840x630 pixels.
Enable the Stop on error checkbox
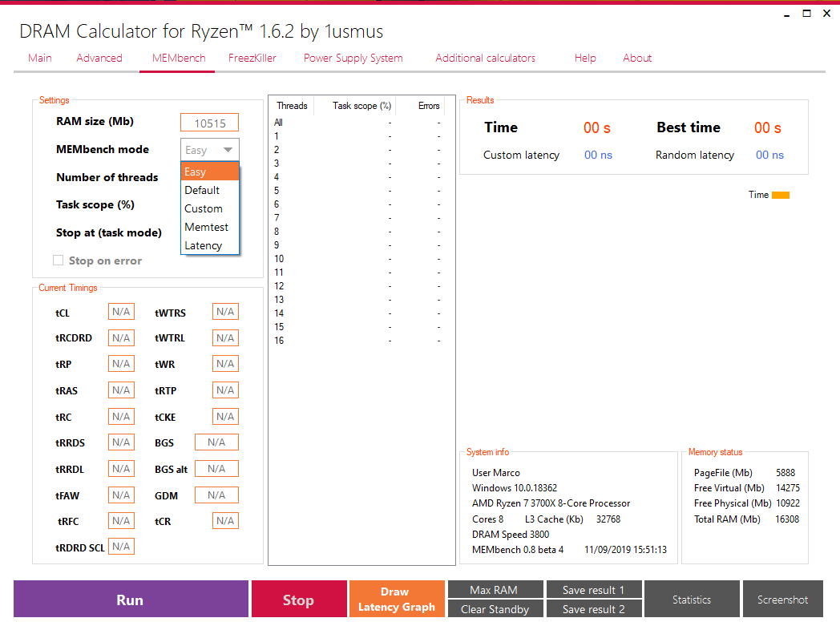(58, 260)
